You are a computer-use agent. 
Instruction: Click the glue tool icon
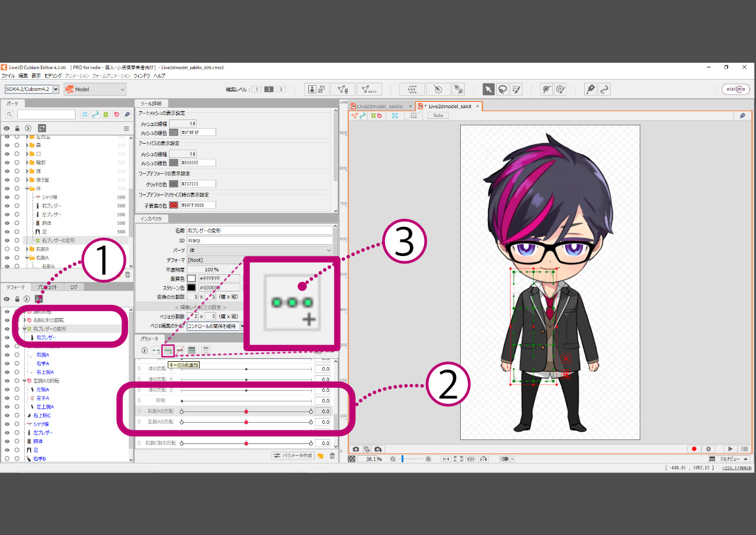[x=459, y=89]
